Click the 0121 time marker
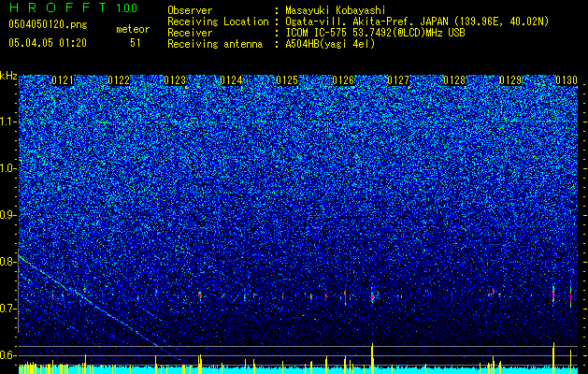The image size is (588, 374). (63, 80)
